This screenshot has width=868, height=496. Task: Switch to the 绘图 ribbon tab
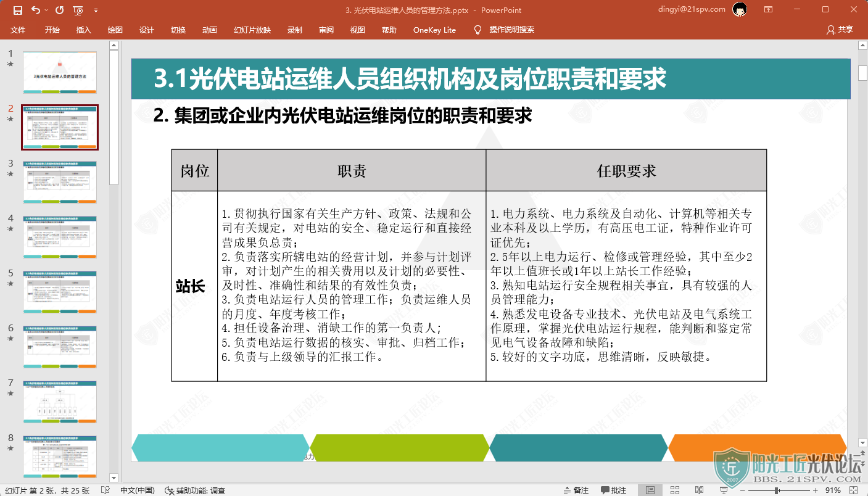tap(115, 30)
